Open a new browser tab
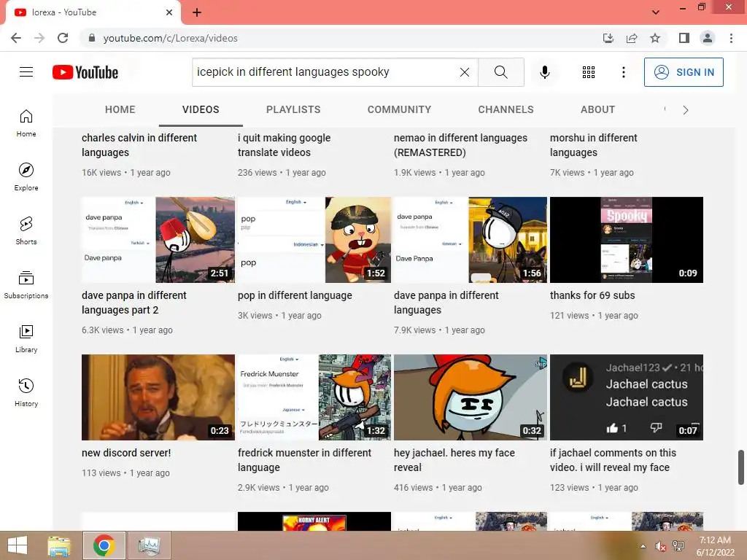 [197, 12]
